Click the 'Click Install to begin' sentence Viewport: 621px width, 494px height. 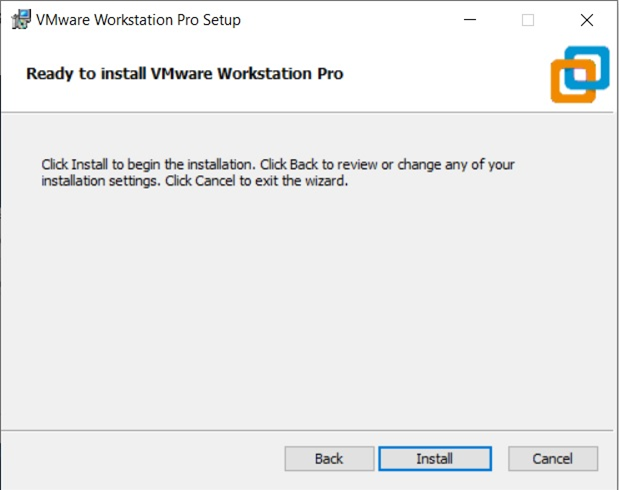[x=149, y=164]
